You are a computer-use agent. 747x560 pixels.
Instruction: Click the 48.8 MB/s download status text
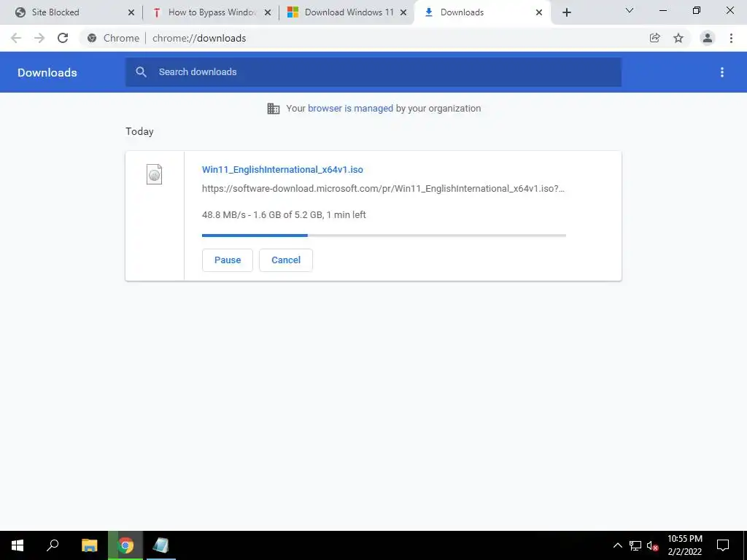(x=284, y=215)
